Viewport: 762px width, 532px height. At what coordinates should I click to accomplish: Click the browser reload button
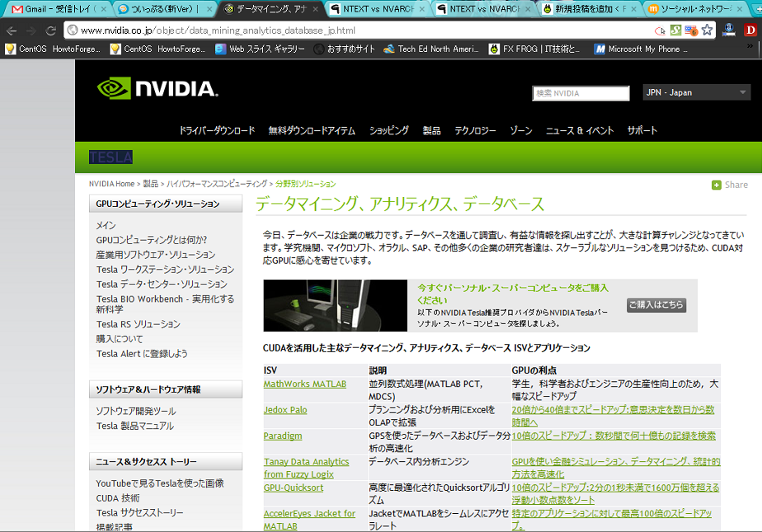point(52,30)
